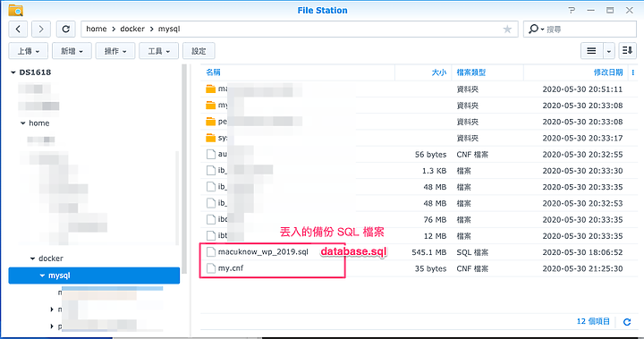
Task: Click the left tree panel scrollbar
Action: click(184, 168)
